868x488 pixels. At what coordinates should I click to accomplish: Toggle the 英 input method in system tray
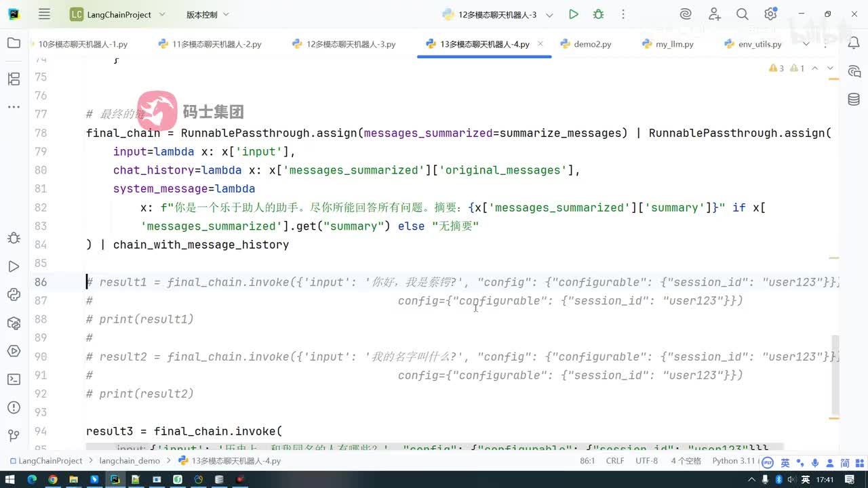805,480
